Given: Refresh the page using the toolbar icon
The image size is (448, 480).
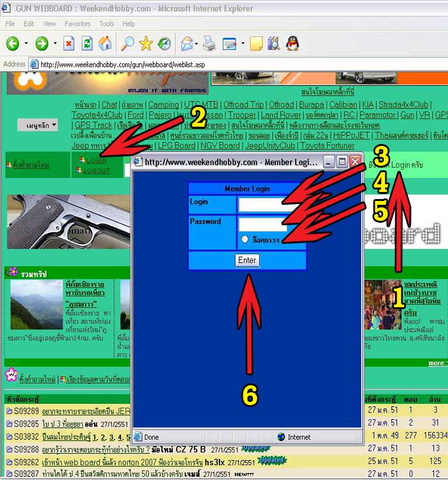Looking at the screenshot, I should pyautogui.click(x=87, y=44).
